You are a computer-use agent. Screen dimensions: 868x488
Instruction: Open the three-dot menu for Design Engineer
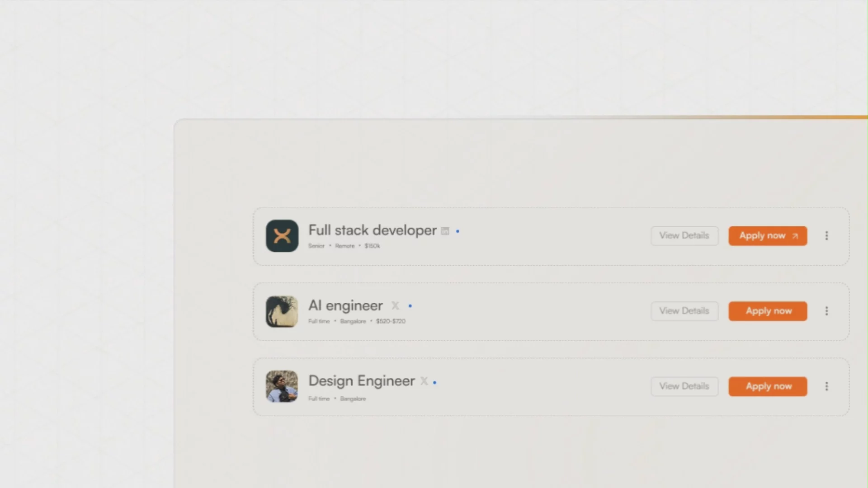[826, 386]
